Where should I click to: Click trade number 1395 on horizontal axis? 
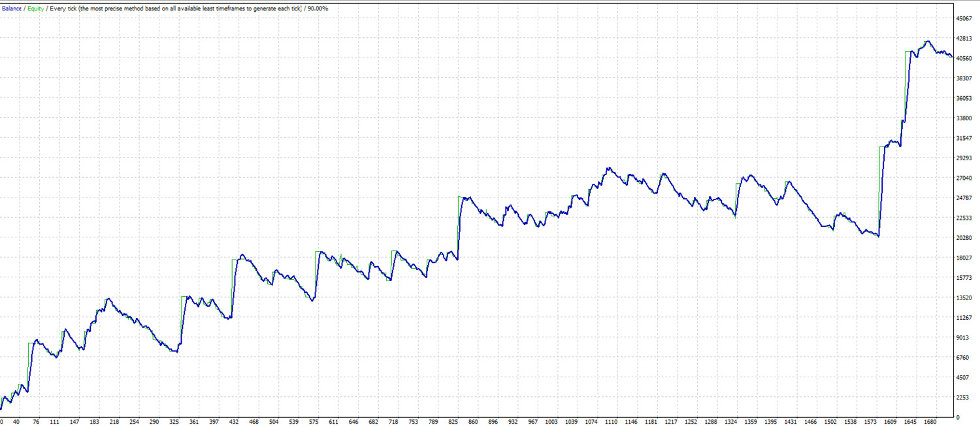(772, 422)
